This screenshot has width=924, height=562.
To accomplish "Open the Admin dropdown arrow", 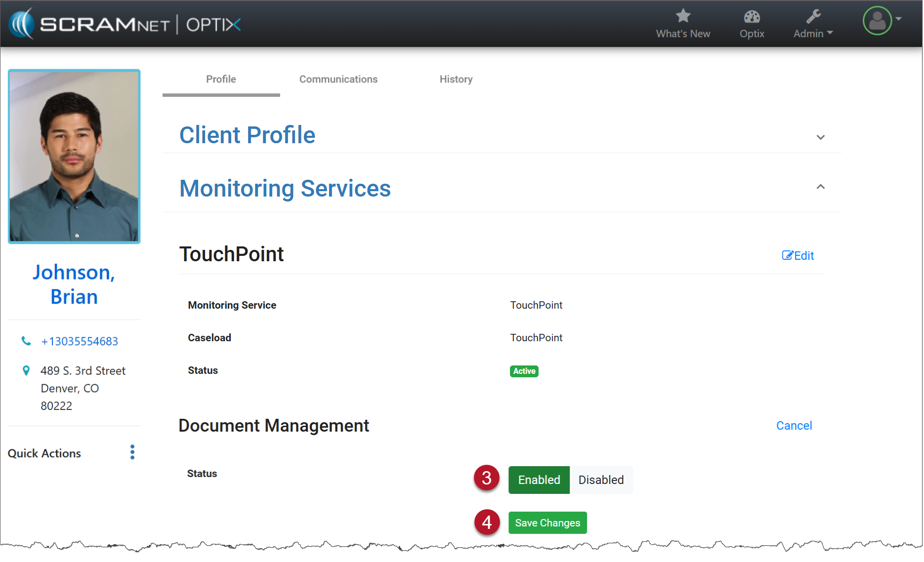I will coord(830,33).
